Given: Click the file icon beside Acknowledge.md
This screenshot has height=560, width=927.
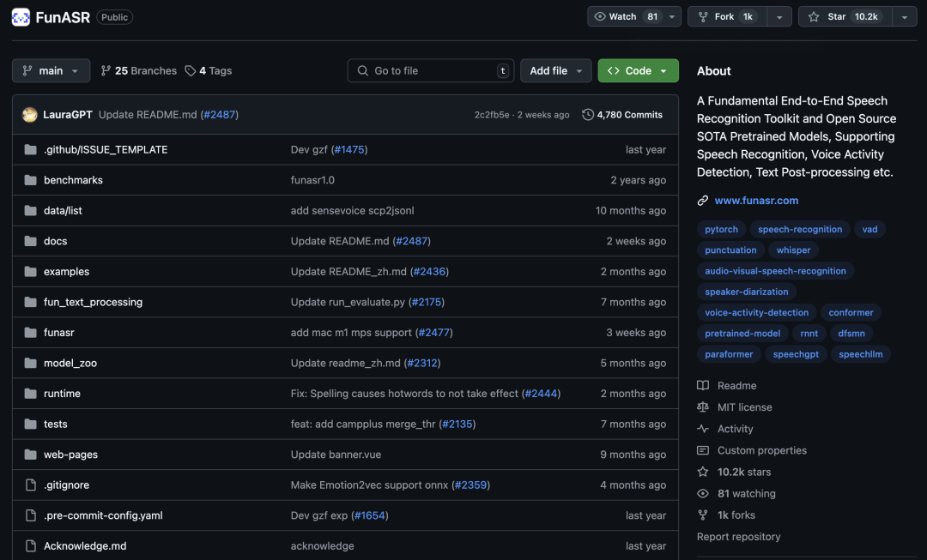Looking at the screenshot, I should [x=31, y=545].
